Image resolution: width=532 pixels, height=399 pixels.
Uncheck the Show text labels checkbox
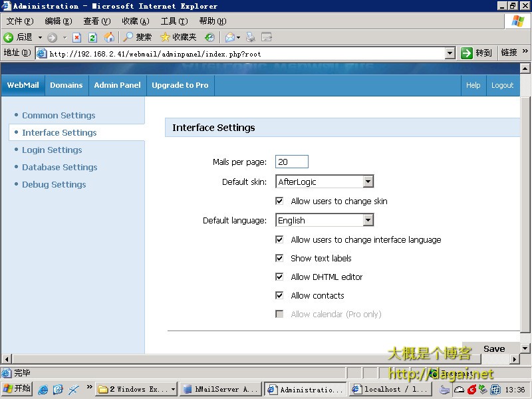(279, 258)
